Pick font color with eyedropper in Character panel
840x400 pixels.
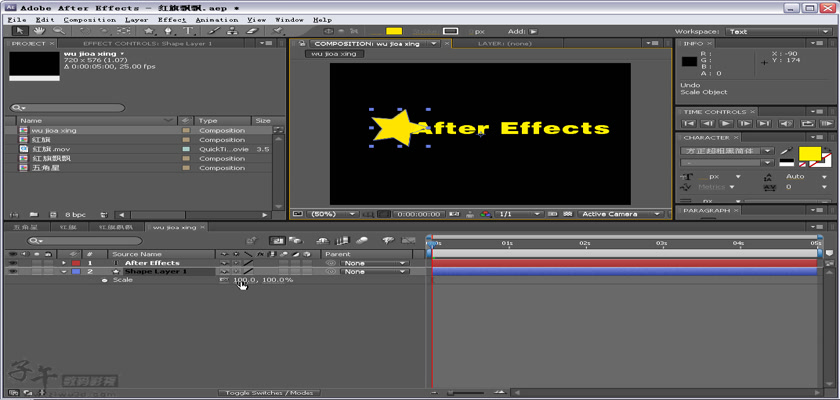tap(786, 151)
